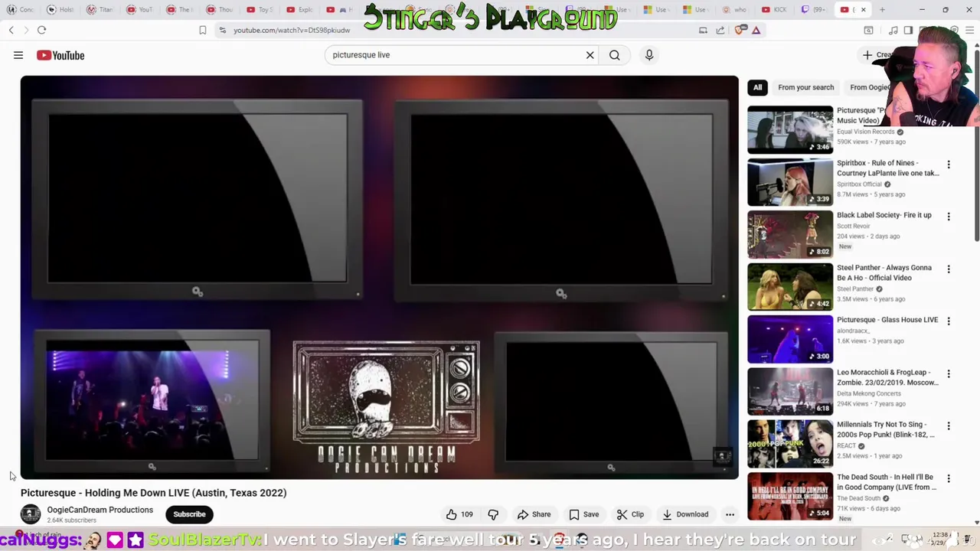Open Leo Moracchioli Zombie thumbnail
980x551 pixels.
click(789, 392)
